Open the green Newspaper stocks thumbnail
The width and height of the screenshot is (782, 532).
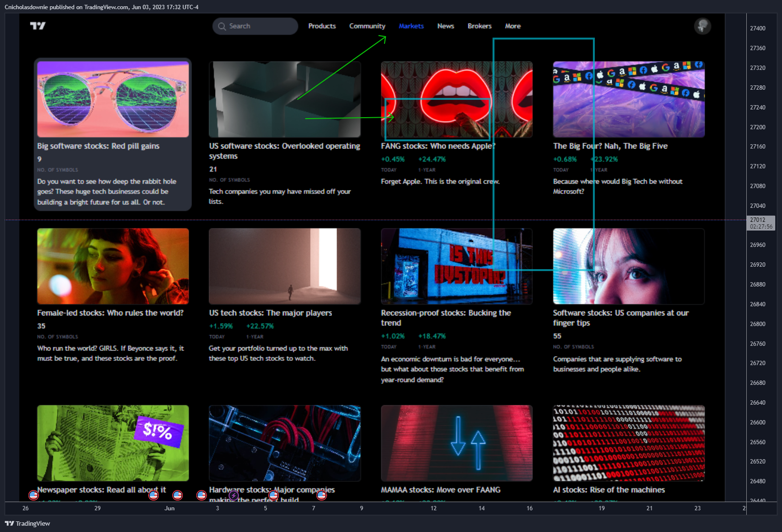tap(113, 443)
